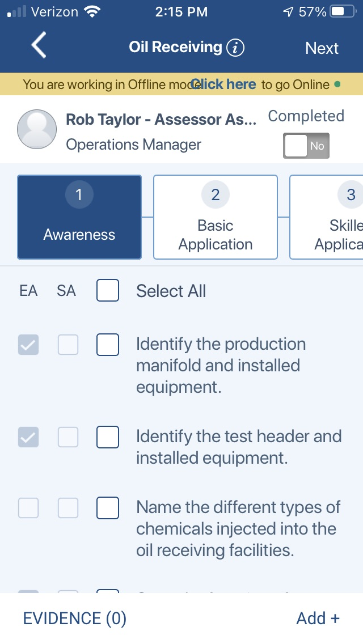
Task: Tap the battery indicator icon
Action: click(343, 11)
